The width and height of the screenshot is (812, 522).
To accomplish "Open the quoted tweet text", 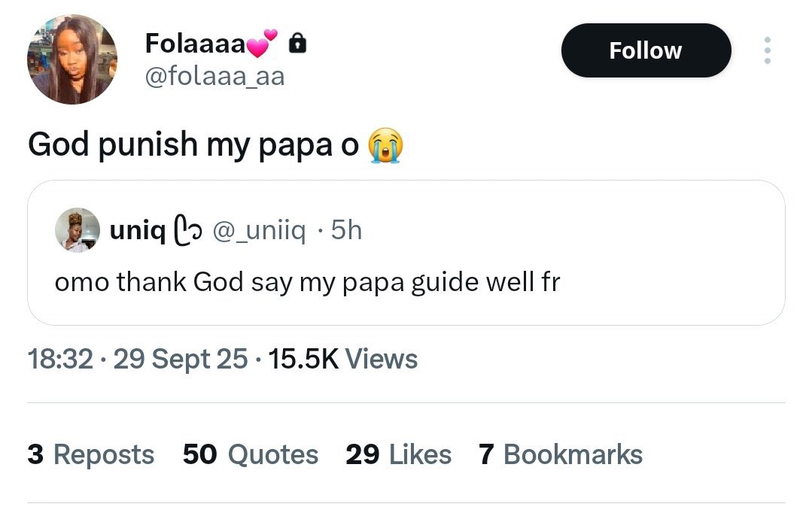I will point(307,282).
